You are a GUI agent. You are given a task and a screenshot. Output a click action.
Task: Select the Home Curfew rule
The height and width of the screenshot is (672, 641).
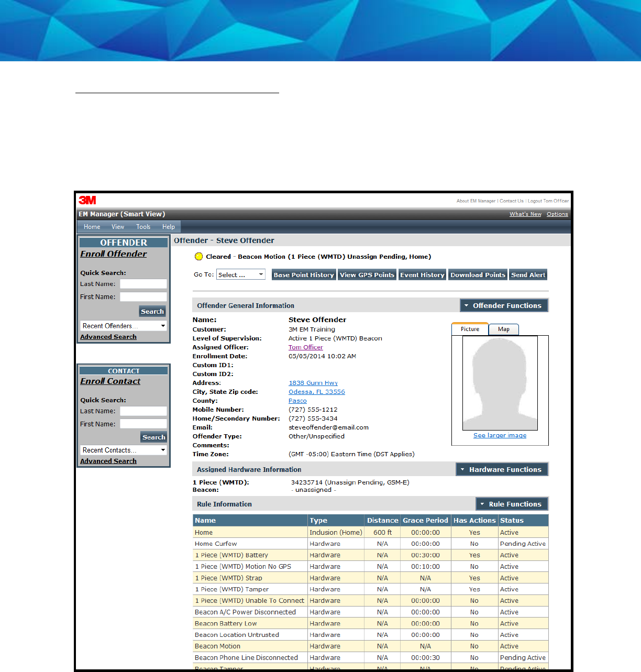point(216,544)
